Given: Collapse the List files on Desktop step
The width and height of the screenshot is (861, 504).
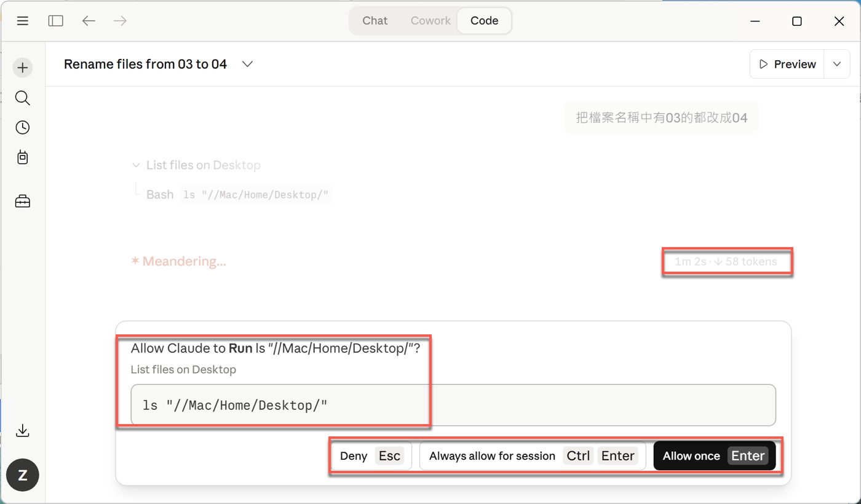Looking at the screenshot, I should (x=136, y=165).
